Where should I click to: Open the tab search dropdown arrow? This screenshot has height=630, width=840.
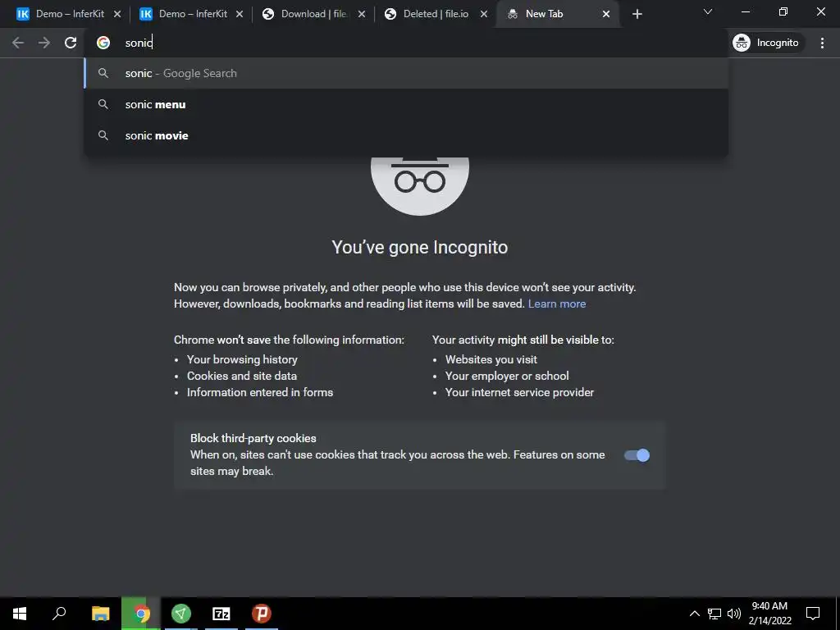tap(708, 11)
